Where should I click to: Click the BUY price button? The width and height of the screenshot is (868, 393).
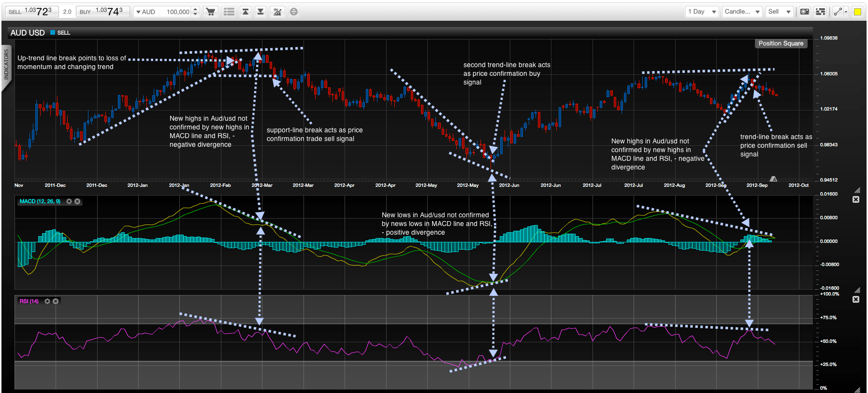point(102,12)
